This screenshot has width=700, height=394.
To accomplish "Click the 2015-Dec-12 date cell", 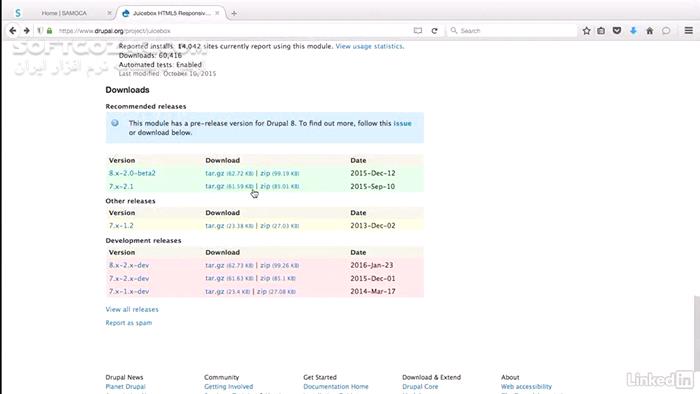I will [x=373, y=173].
